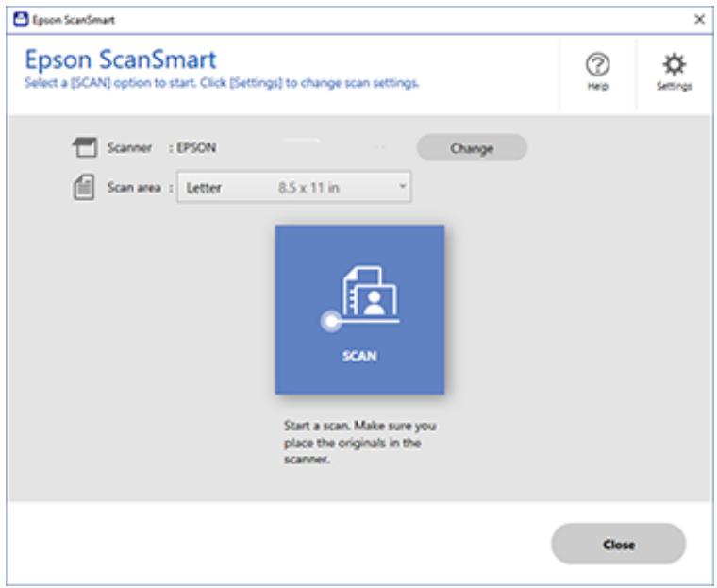Click the 'Start a scan' description text
The image size is (717, 588).
click(359, 443)
